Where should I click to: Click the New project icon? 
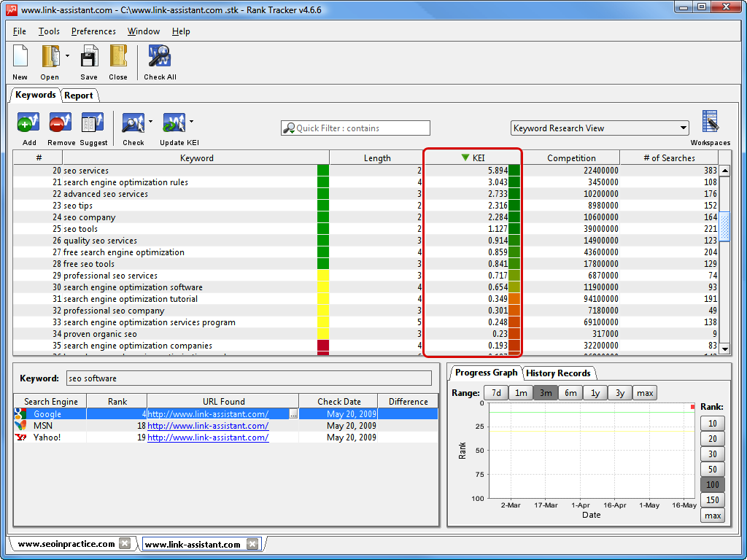20,56
